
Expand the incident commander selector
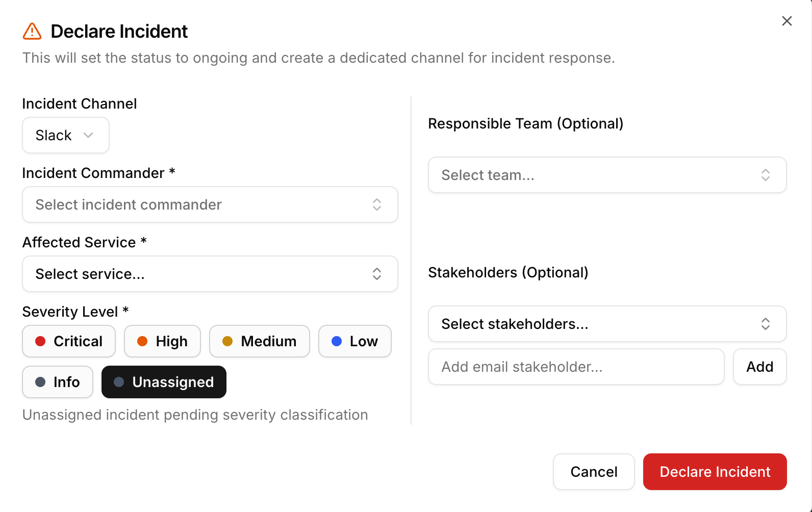pos(210,204)
